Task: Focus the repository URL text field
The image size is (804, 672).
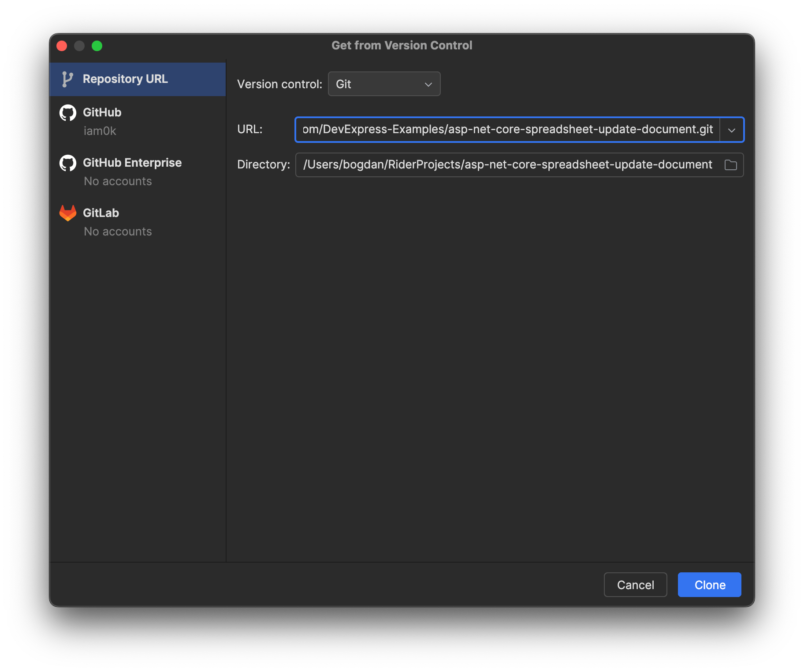Action: point(507,130)
